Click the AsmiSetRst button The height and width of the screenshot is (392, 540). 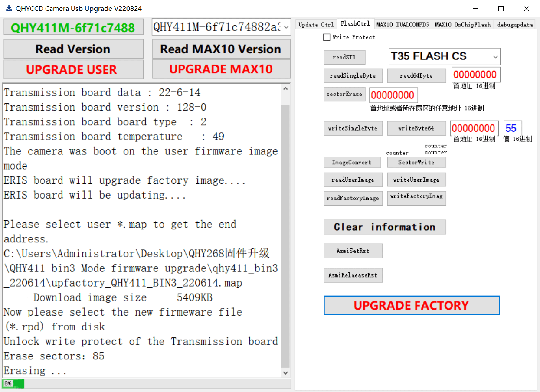pyautogui.click(x=353, y=251)
